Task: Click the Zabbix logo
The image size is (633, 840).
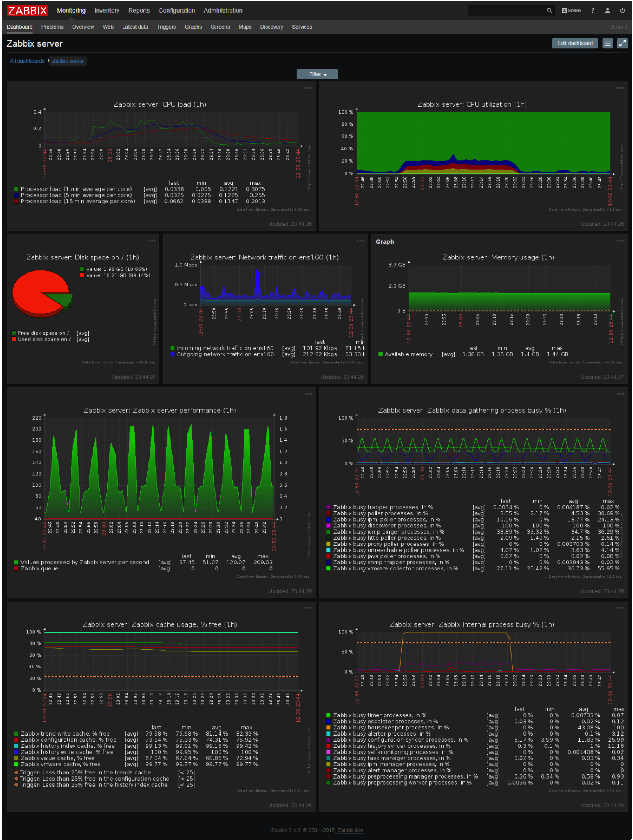Action: tap(27, 11)
